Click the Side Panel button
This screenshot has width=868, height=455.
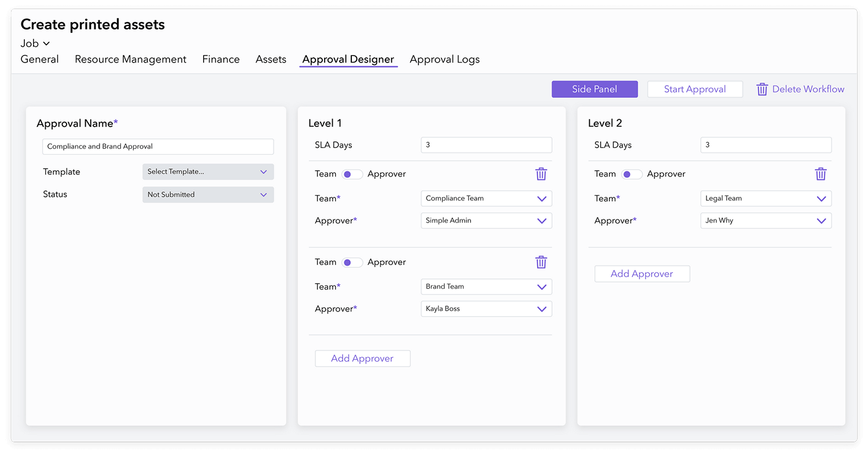pos(595,89)
